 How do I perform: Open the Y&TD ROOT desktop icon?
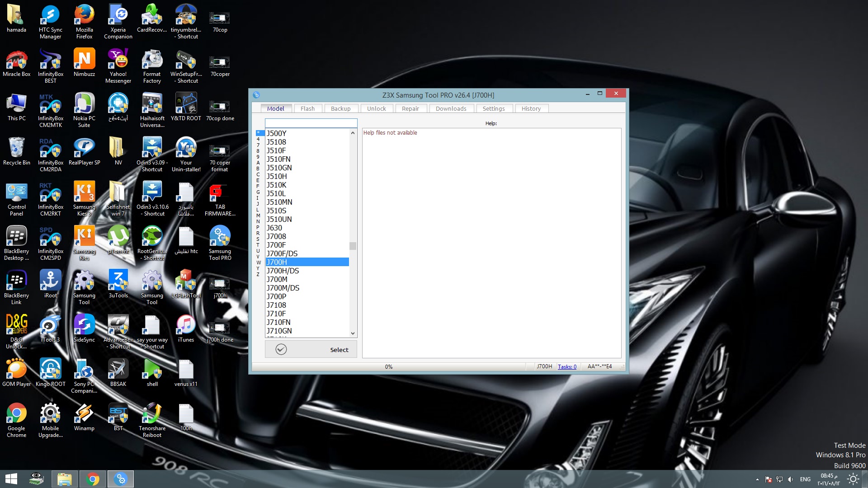pyautogui.click(x=186, y=108)
